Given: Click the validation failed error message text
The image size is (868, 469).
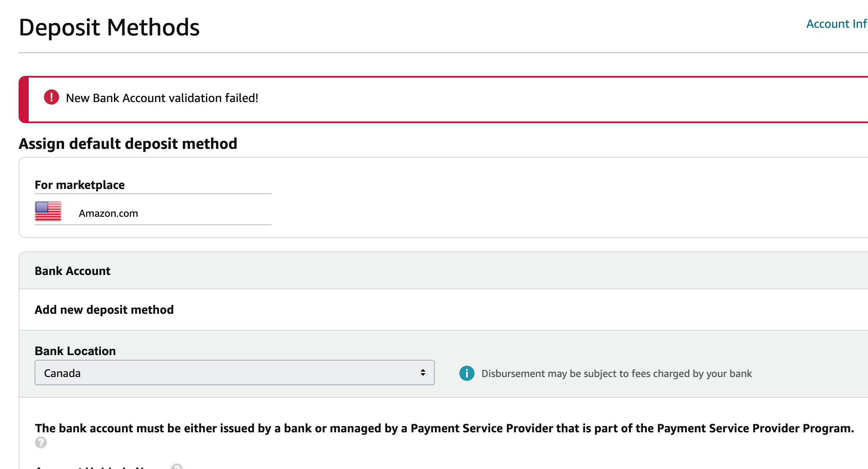Looking at the screenshot, I should click(x=162, y=98).
